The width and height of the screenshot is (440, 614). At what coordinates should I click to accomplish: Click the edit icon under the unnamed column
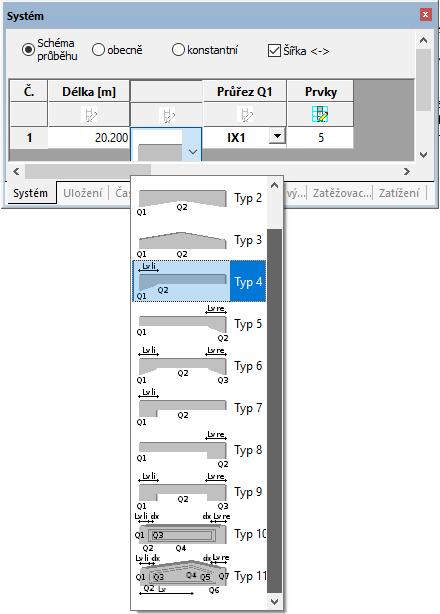tap(167, 115)
